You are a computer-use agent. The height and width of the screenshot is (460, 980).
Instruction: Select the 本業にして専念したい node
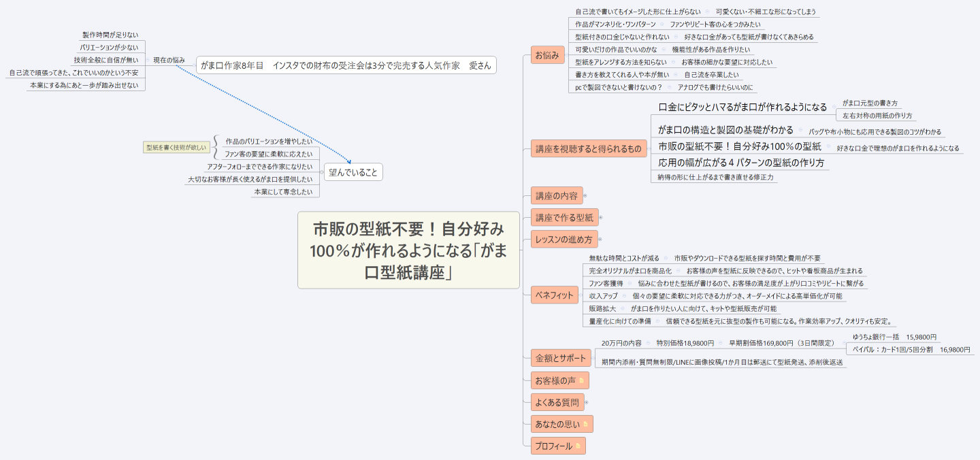point(284,193)
